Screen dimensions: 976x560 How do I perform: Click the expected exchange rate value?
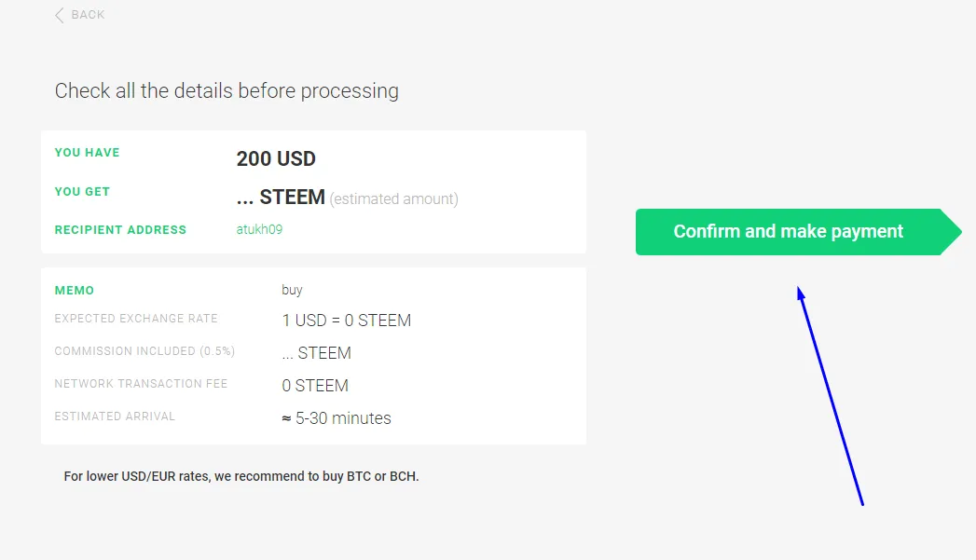pyautogui.click(x=346, y=321)
